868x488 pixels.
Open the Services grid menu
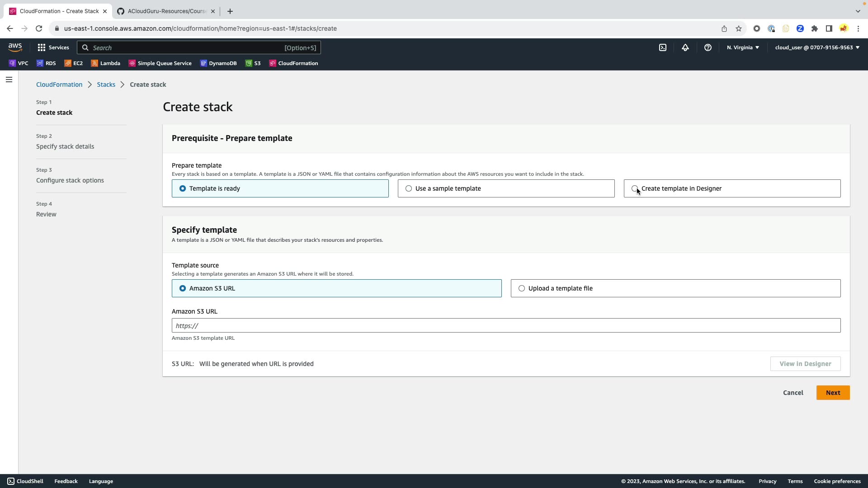(53, 47)
